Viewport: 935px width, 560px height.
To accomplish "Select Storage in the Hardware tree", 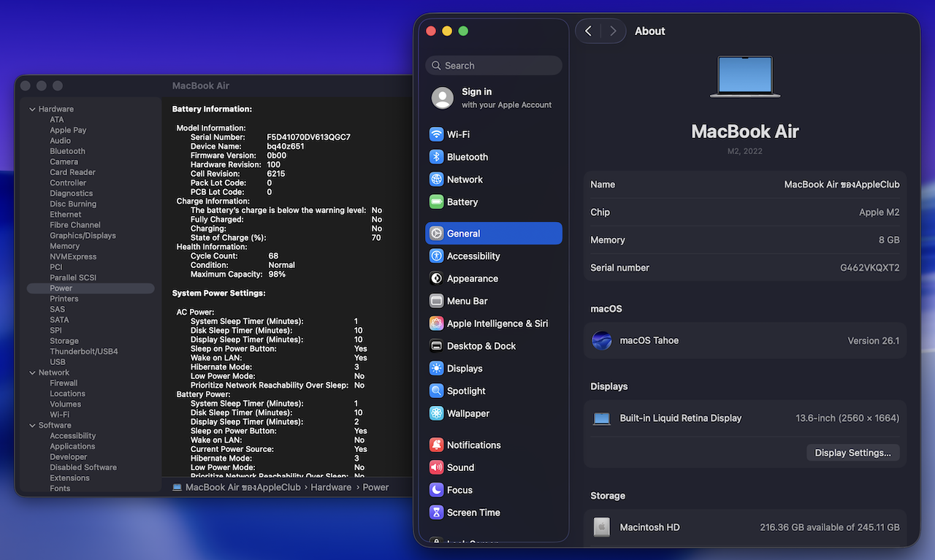I will (64, 341).
